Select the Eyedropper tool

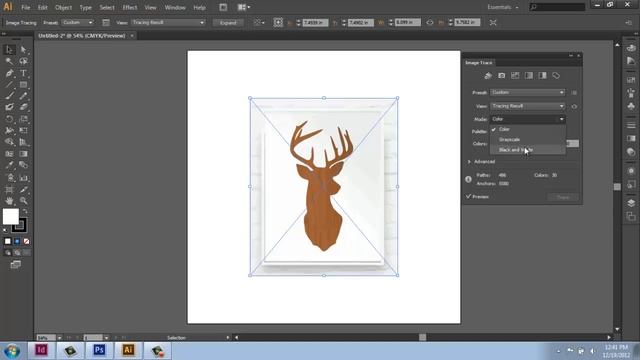coord(9,165)
